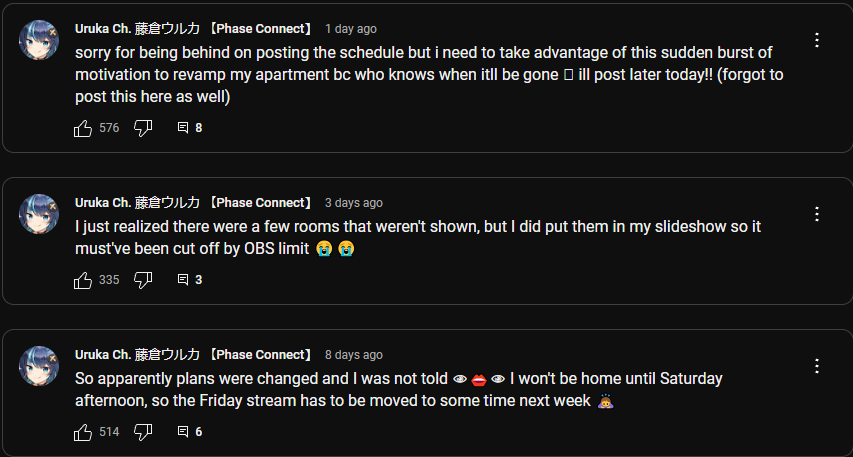Like the OBS limit post

[83, 280]
